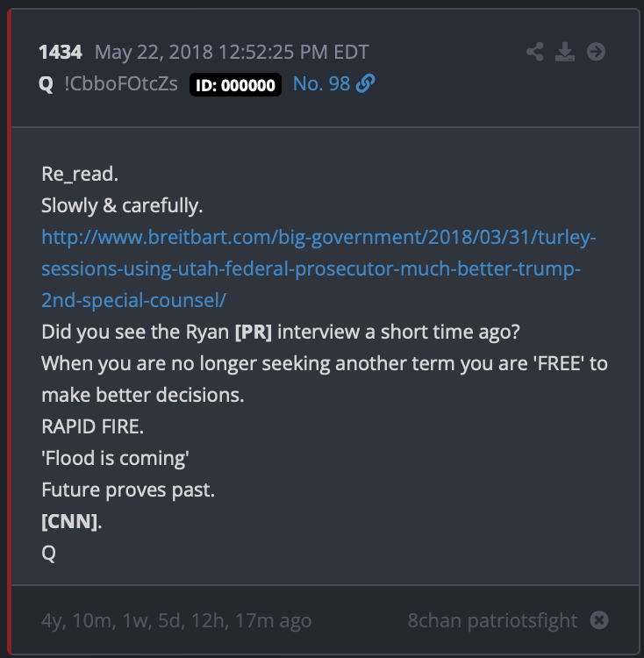This screenshot has width=644, height=658.
Task: Open the No. 98 post link
Action: point(321,84)
